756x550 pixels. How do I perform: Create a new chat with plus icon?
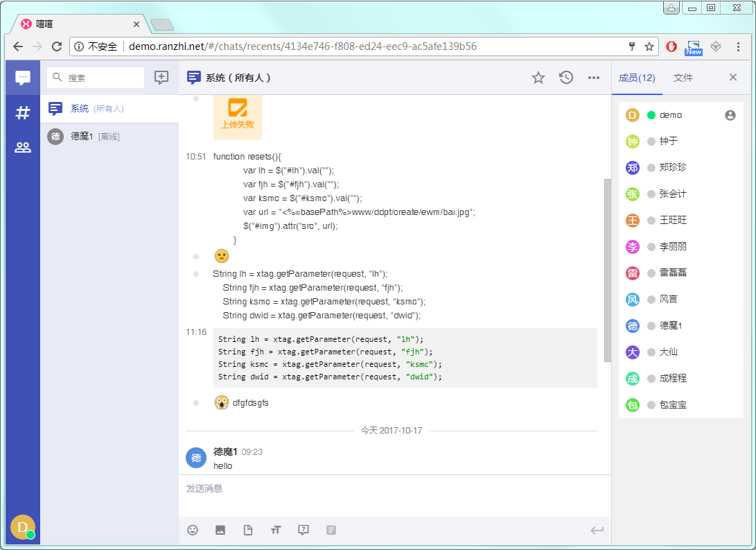pyautogui.click(x=161, y=77)
